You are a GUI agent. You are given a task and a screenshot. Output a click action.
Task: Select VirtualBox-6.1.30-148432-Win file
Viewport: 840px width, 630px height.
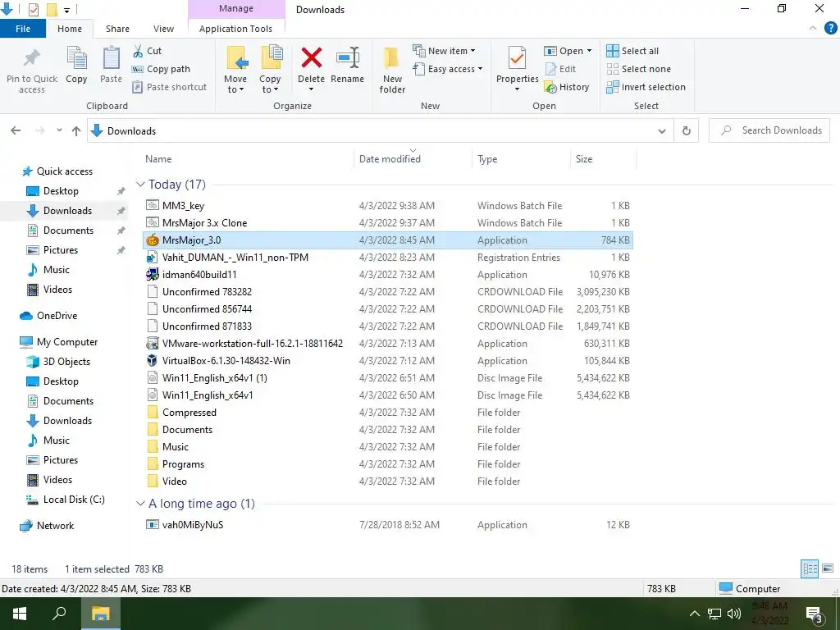(x=388, y=361)
